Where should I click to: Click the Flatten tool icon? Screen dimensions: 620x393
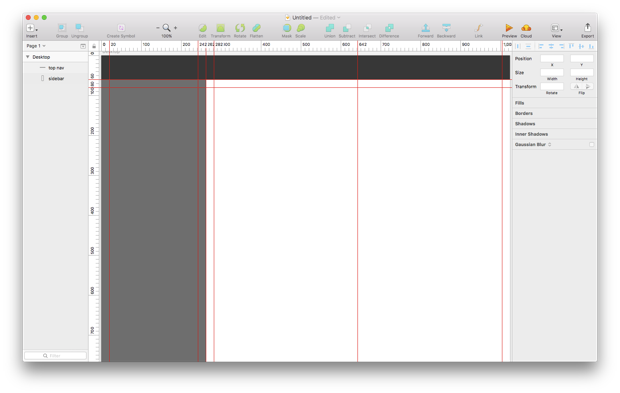point(257,28)
